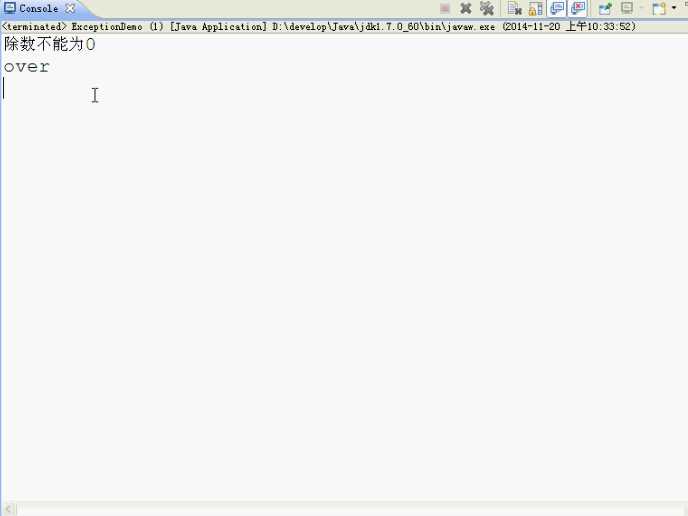The height and width of the screenshot is (516, 688).
Task: Pin the console view
Action: tap(606, 8)
